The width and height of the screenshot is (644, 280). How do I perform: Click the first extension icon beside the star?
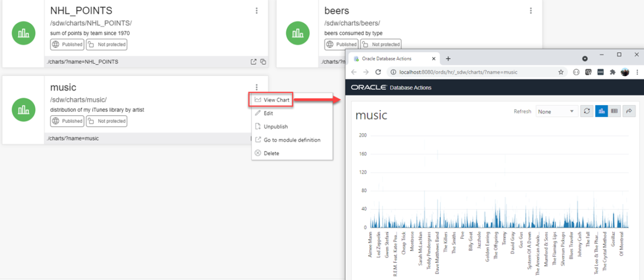pyautogui.click(x=576, y=72)
